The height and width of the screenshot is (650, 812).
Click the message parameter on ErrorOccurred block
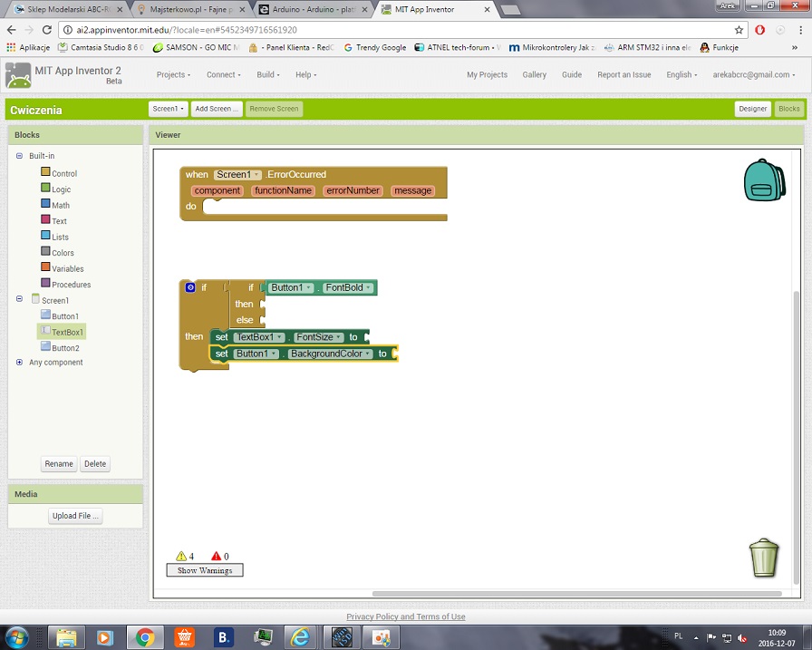[x=412, y=190]
